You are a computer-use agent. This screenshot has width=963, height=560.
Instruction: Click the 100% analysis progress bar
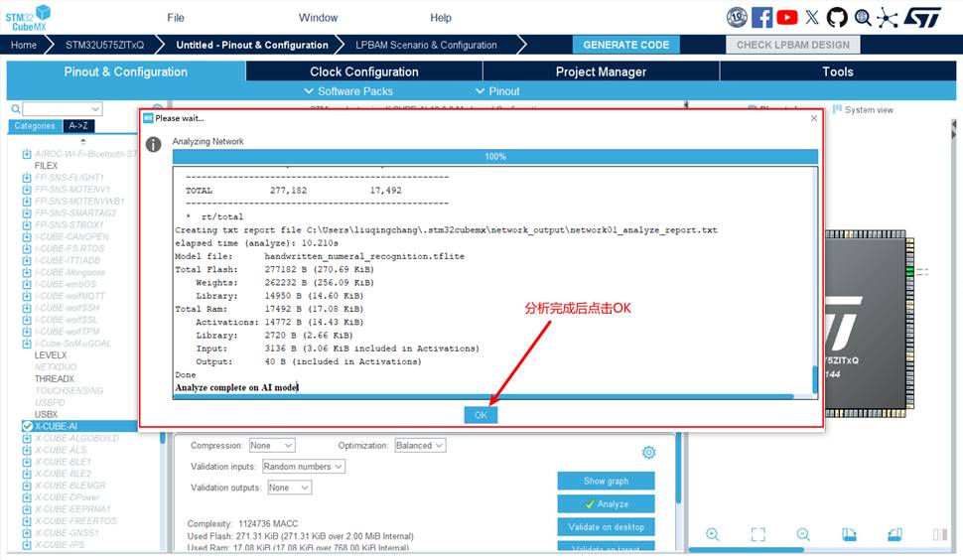coord(495,157)
